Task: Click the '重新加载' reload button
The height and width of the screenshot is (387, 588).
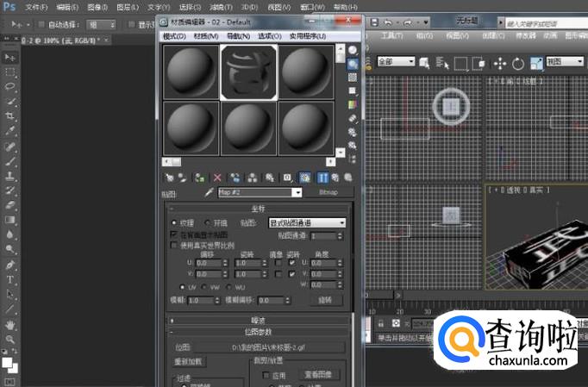Action: tap(189, 362)
